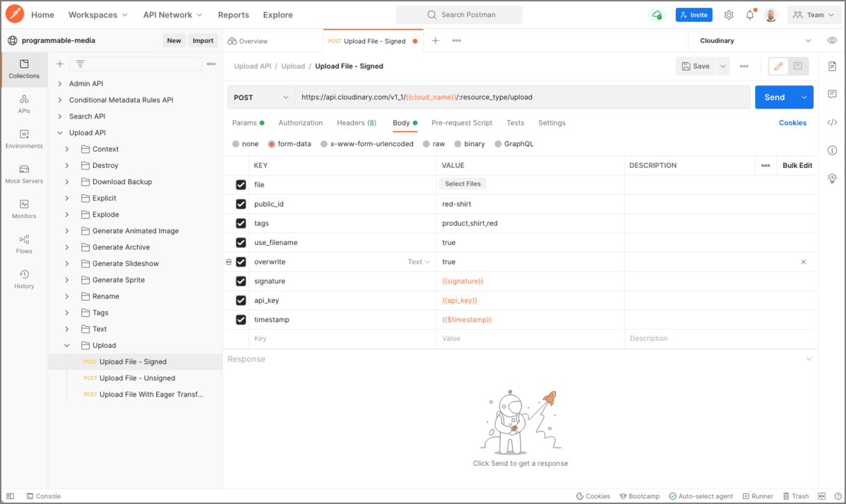Switch to the Headers tab

coord(357,123)
